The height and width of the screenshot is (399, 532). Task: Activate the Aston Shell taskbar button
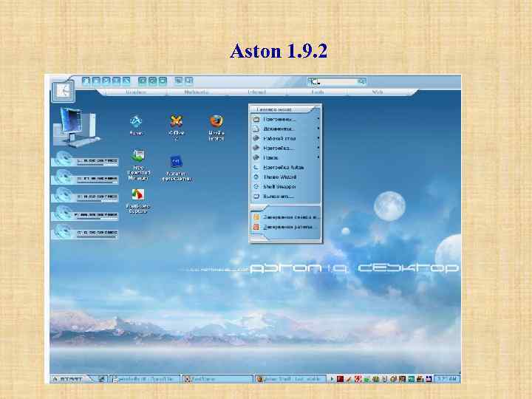pos(290,378)
